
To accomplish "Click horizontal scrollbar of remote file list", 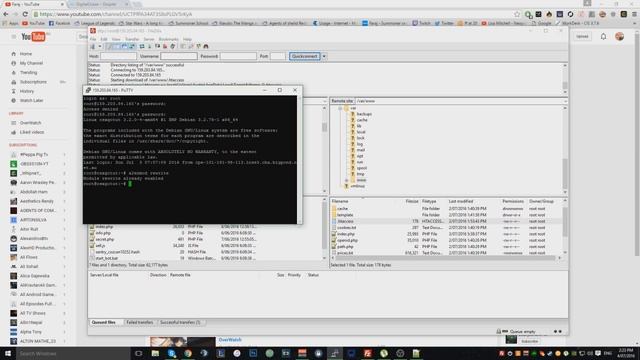I will [x=445, y=258].
